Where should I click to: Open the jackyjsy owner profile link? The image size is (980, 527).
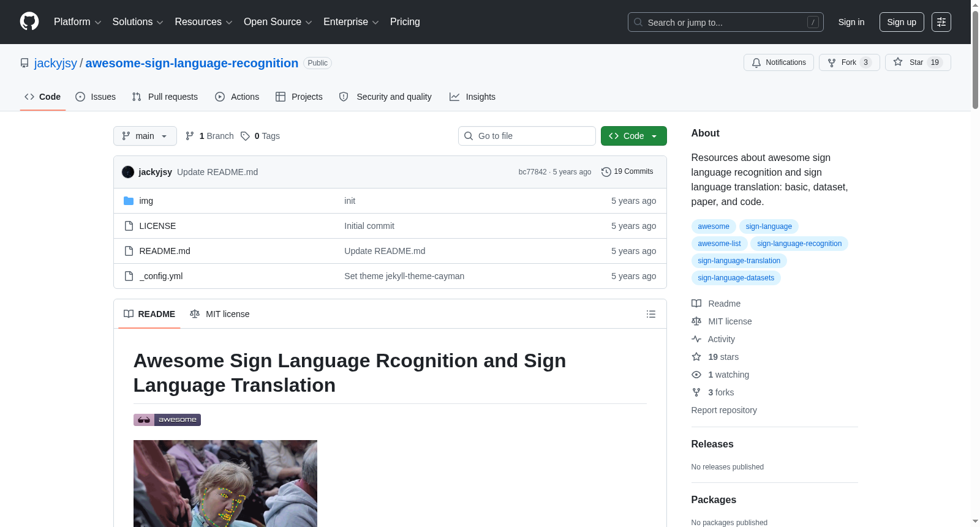56,63
